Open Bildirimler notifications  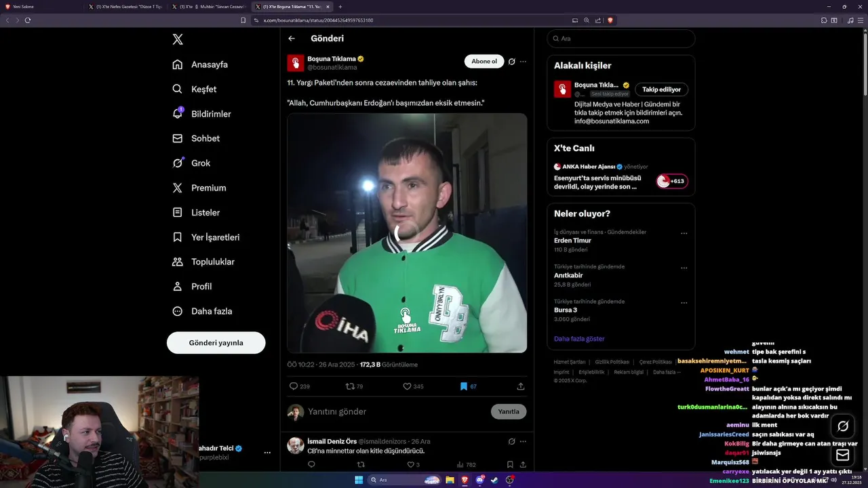coord(202,114)
